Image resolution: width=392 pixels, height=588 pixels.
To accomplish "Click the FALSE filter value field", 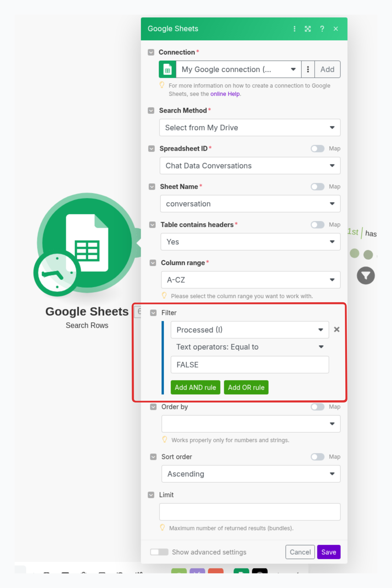I will (x=250, y=365).
